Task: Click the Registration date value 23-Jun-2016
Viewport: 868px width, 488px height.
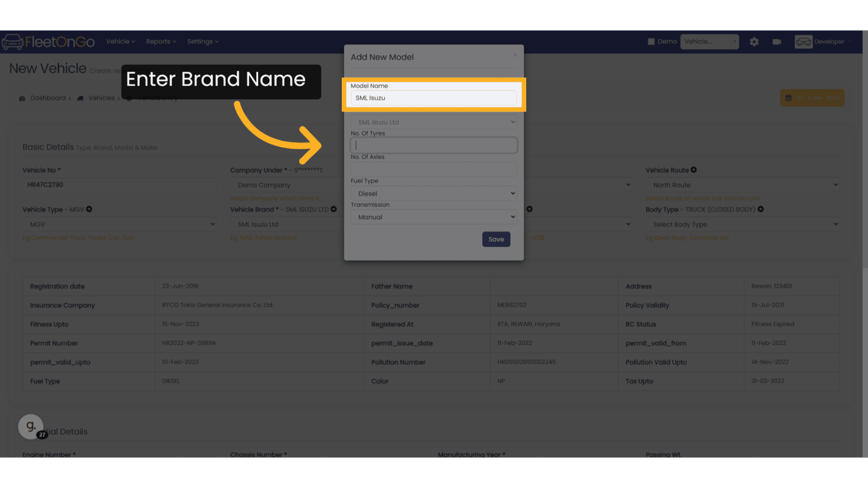Action: 180,286
